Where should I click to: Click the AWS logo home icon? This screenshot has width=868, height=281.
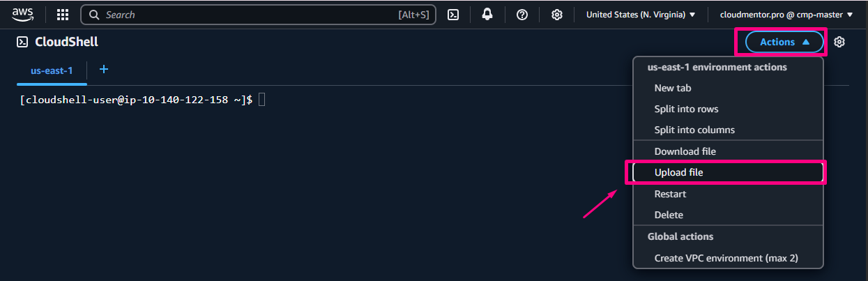point(22,14)
